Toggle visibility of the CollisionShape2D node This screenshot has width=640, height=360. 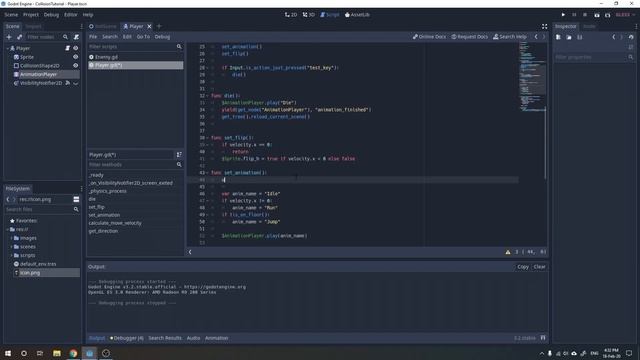[x=76, y=65]
